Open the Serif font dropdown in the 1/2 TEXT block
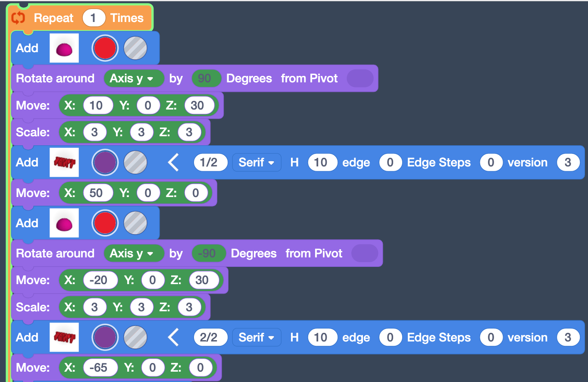 (x=256, y=163)
